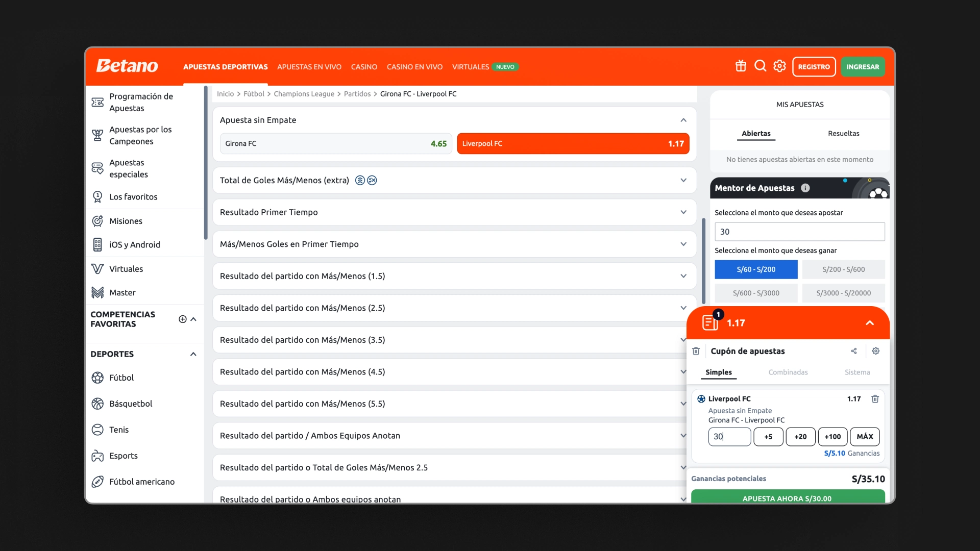Click the Apuestas especiales icon
The height and width of the screenshot is (551, 980).
click(x=97, y=168)
